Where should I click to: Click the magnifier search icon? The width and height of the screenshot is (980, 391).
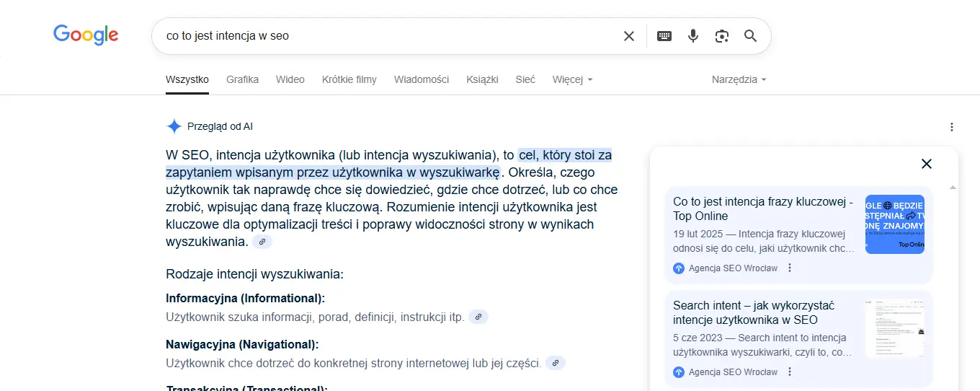(x=750, y=36)
